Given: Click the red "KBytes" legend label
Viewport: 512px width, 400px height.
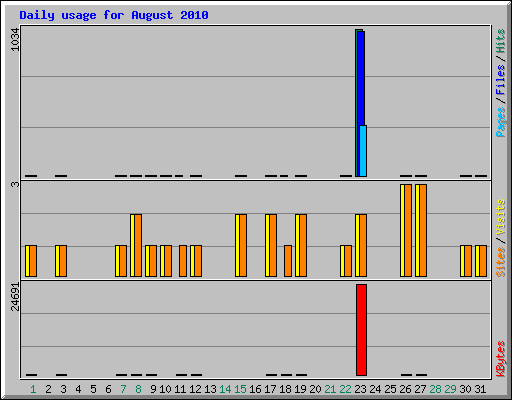Looking at the screenshot, I should point(500,359).
